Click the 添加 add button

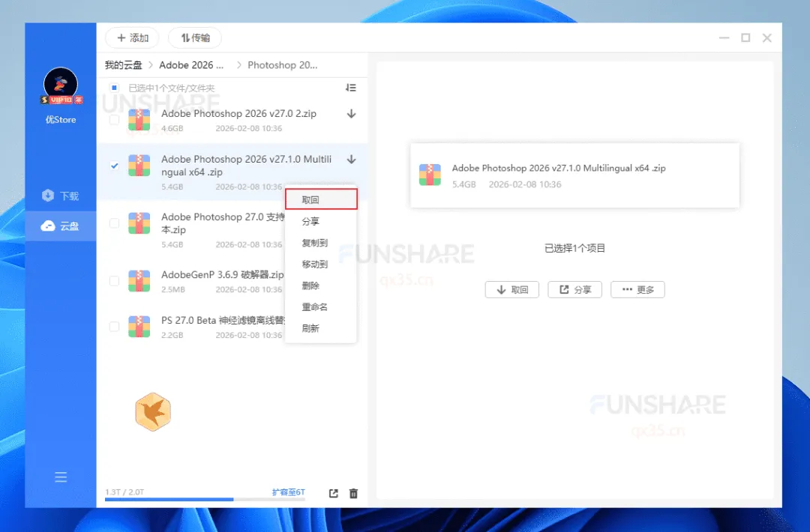click(x=132, y=37)
